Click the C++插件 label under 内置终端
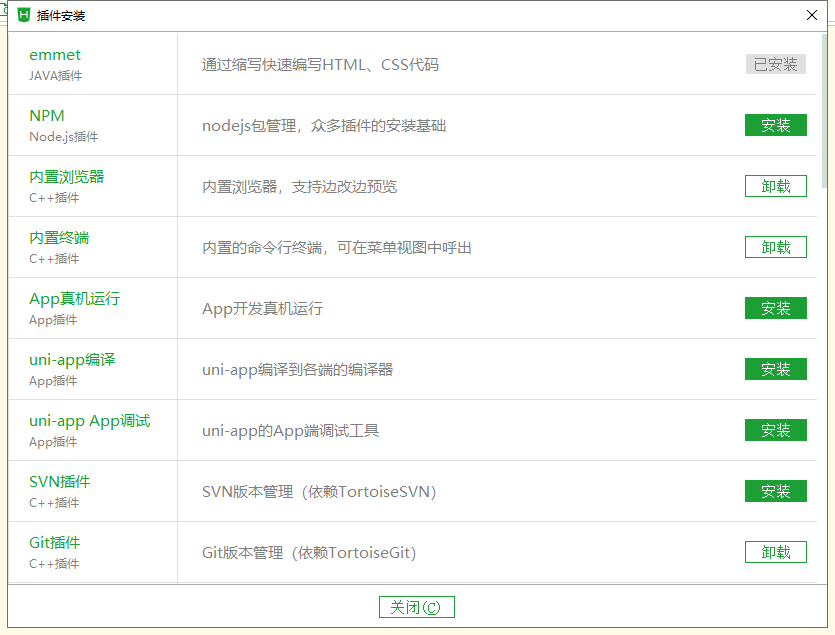This screenshot has width=835, height=635. [x=54, y=259]
